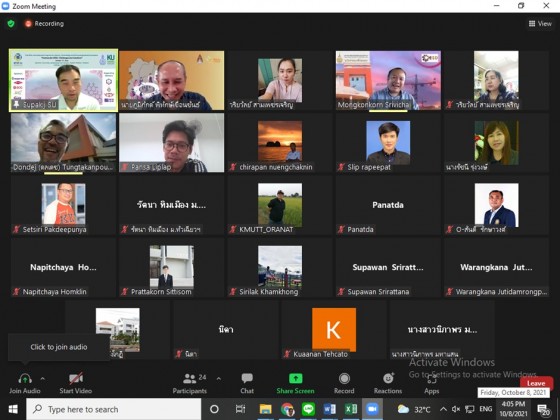Click the 'Click to join audio' tooltip
This screenshot has width=560, height=420.
coord(59,347)
